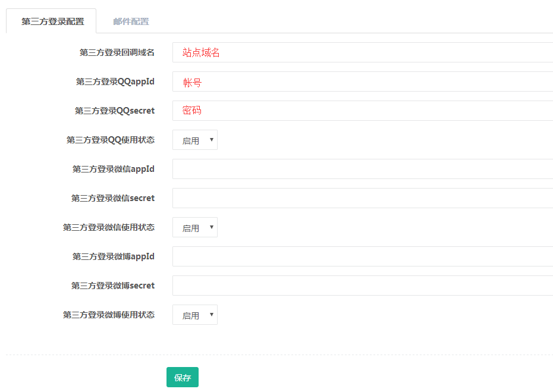The height and width of the screenshot is (392, 553).
Task: Click the QQappId input field
Action: 363,81
